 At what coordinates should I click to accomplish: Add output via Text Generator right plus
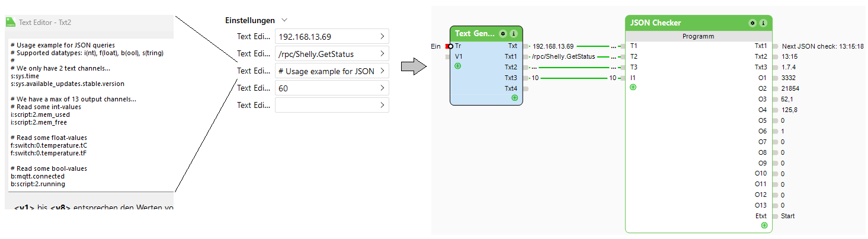click(x=514, y=97)
